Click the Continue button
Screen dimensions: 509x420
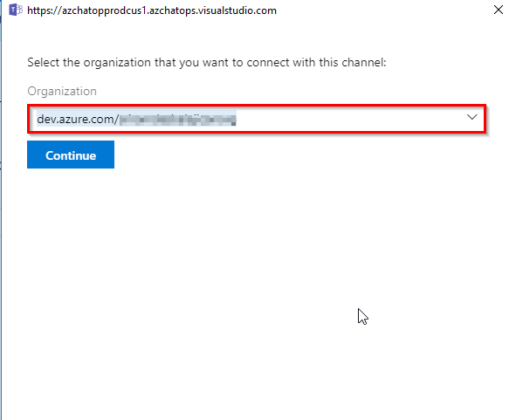(x=71, y=155)
